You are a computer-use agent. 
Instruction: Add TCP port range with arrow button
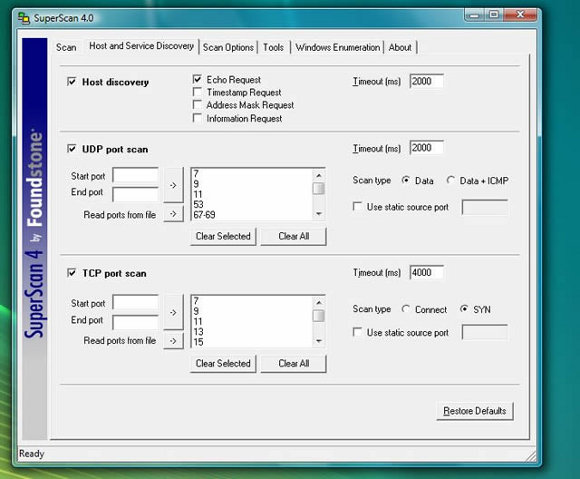[x=173, y=312]
